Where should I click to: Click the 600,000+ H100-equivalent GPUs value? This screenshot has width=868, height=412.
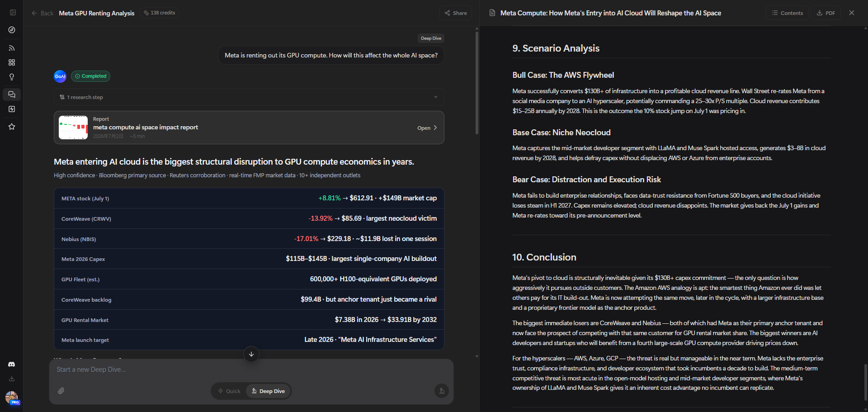tap(373, 279)
